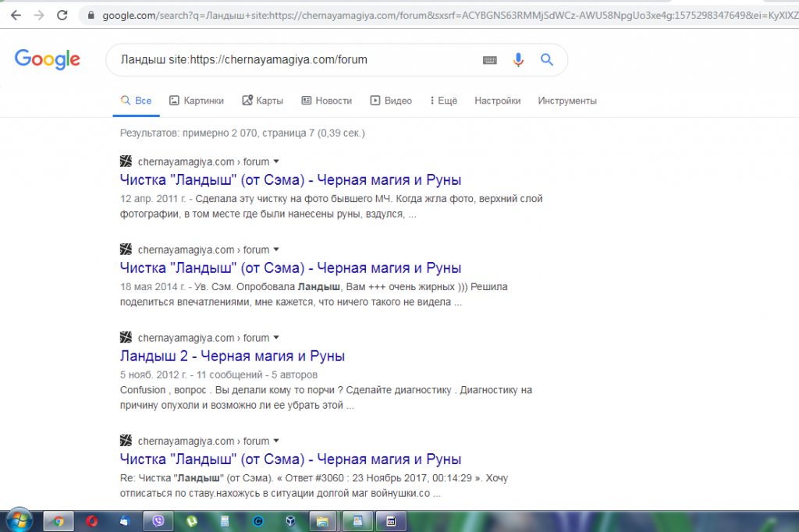The width and height of the screenshot is (799, 532).
Task: Click the last window icon in the taskbar
Action: click(391, 521)
